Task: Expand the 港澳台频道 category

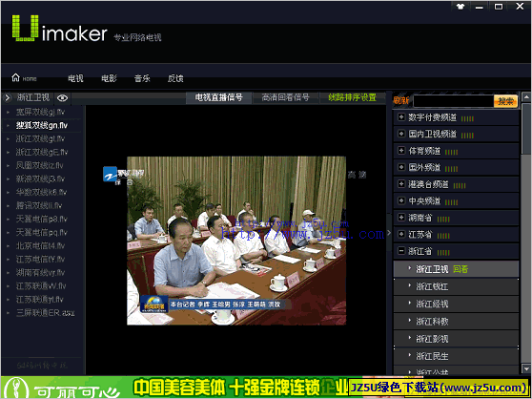Action: tap(401, 183)
